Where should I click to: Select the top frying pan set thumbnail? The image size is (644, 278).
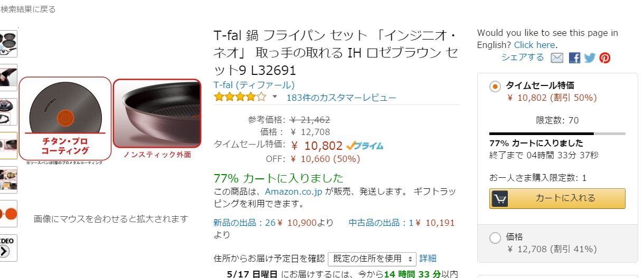pyautogui.click(x=8, y=44)
